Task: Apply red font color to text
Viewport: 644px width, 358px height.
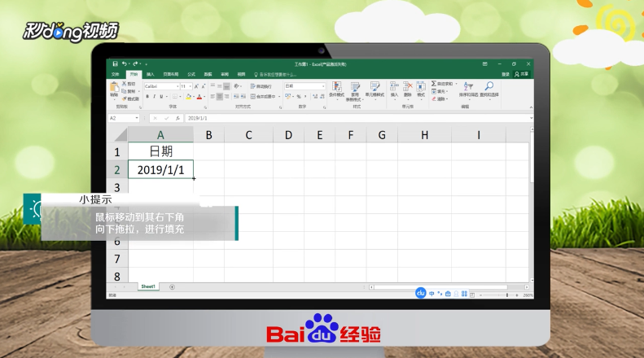Action: pyautogui.click(x=199, y=97)
